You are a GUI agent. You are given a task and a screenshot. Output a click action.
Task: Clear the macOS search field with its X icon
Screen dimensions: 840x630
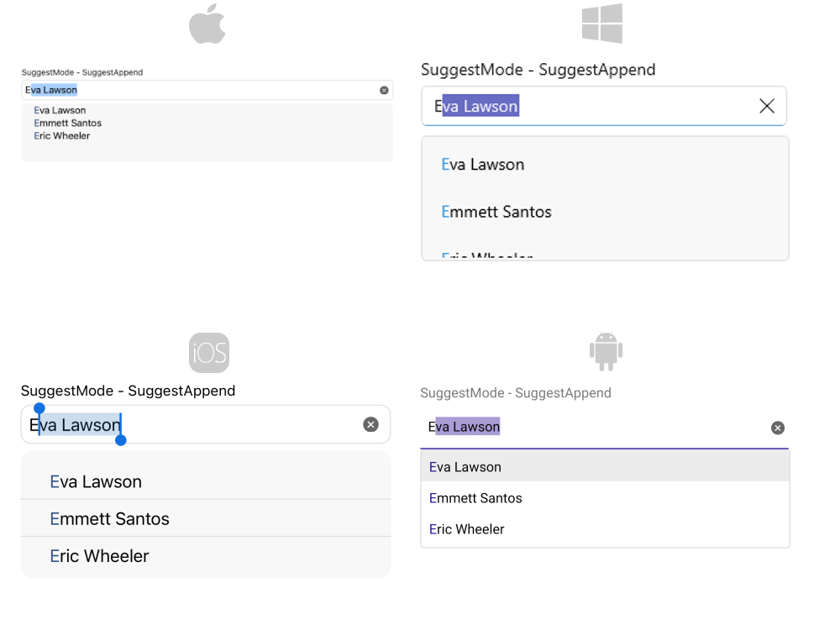click(x=384, y=90)
